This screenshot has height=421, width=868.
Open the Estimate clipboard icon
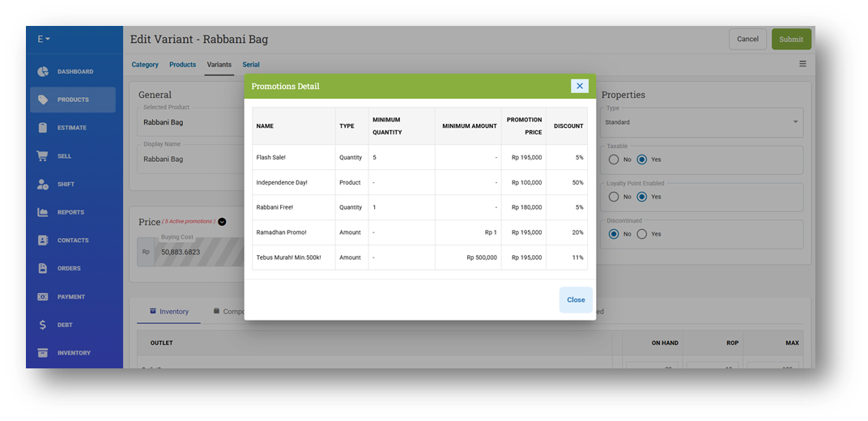pos(43,128)
